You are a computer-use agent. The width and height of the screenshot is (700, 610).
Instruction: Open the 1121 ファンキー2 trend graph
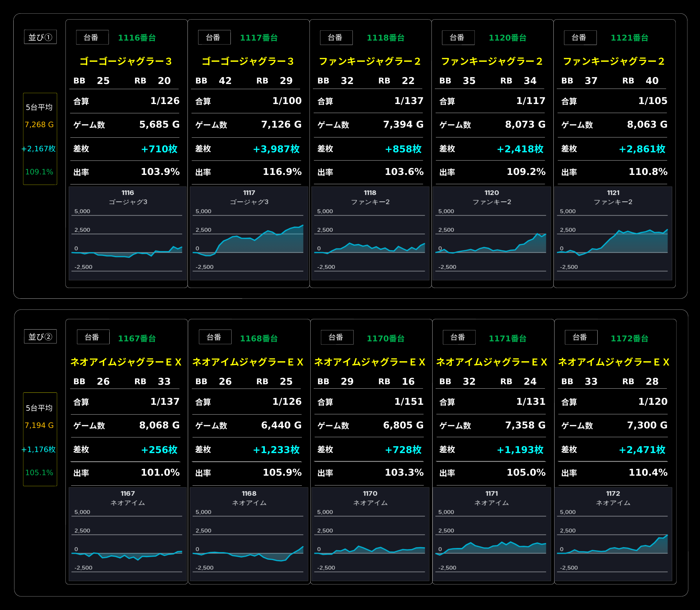coord(613,233)
